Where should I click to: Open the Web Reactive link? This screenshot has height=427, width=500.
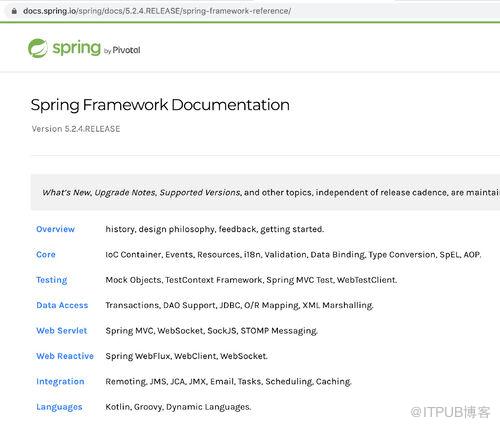pyautogui.click(x=65, y=356)
